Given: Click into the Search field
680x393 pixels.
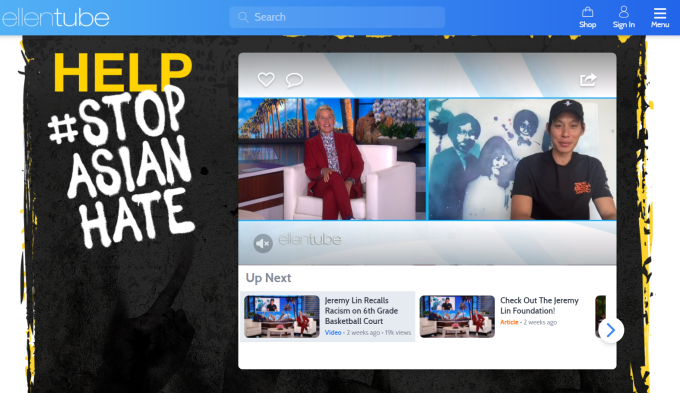Looking at the screenshot, I should coord(337,17).
